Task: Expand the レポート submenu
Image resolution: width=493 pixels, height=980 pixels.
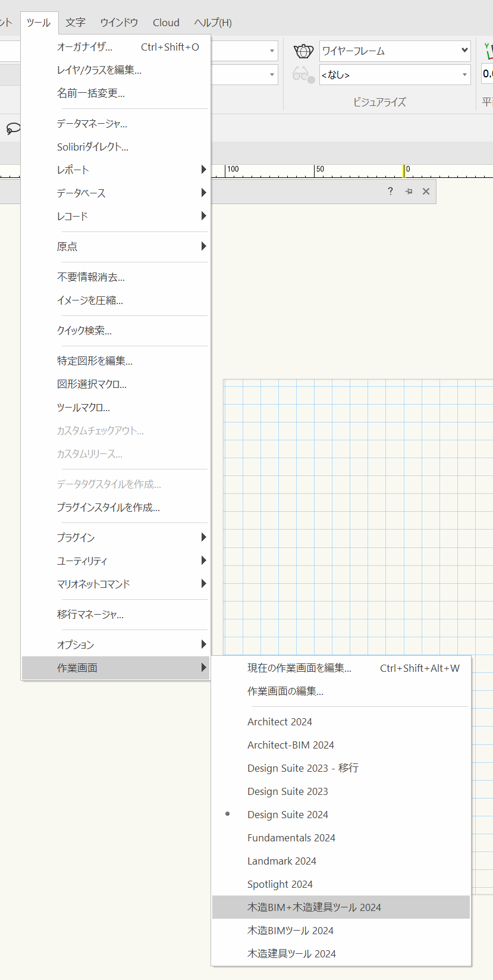Action: click(115, 170)
